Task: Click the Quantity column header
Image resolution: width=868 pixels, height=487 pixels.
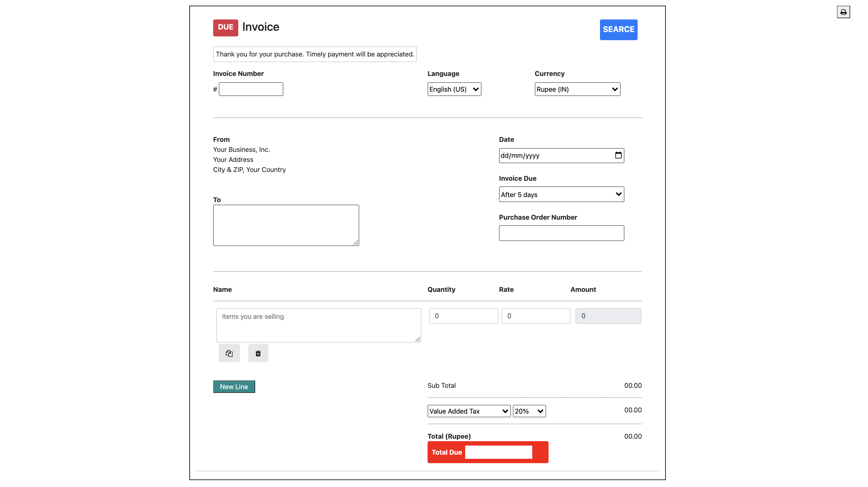Action: [x=441, y=289]
